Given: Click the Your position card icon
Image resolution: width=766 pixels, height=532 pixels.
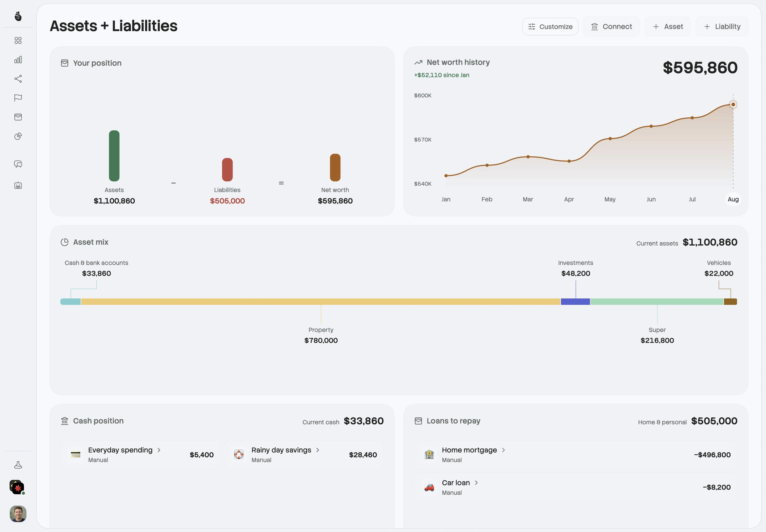Looking at the screenshot, I should point(65,63).
